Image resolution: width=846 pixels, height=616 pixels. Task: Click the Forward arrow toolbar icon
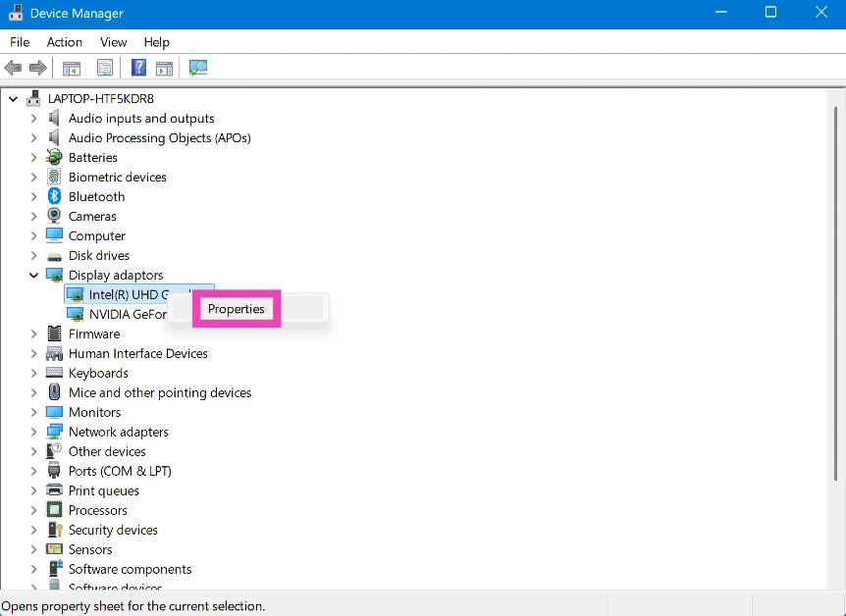pos(38,68)
